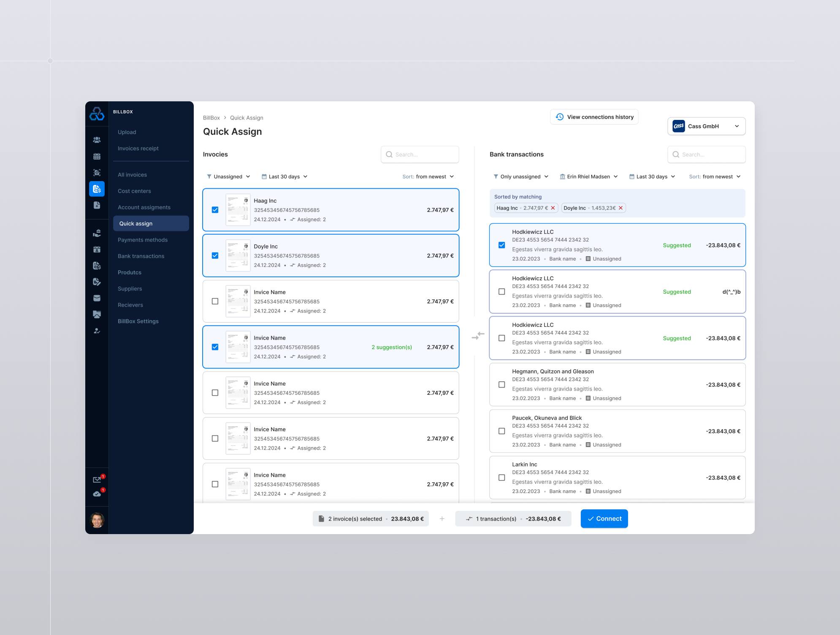
Task: Go to Bank transactions in the sidebar
Action: [141, 256]
